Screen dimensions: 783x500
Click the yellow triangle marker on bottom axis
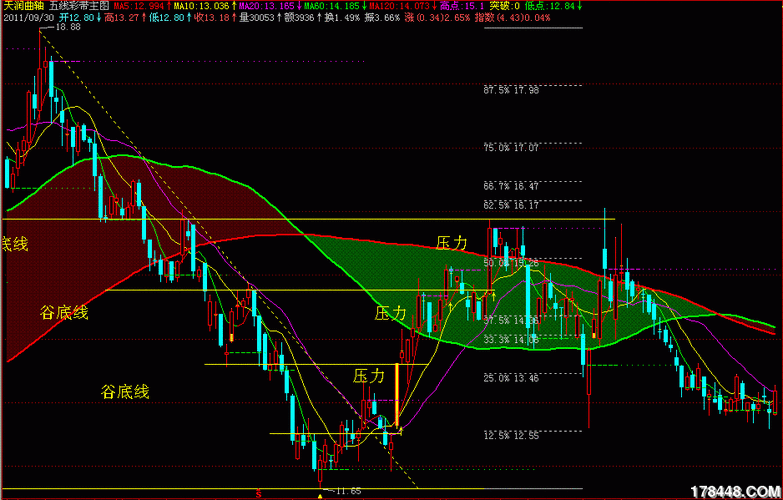pos(319,494)
